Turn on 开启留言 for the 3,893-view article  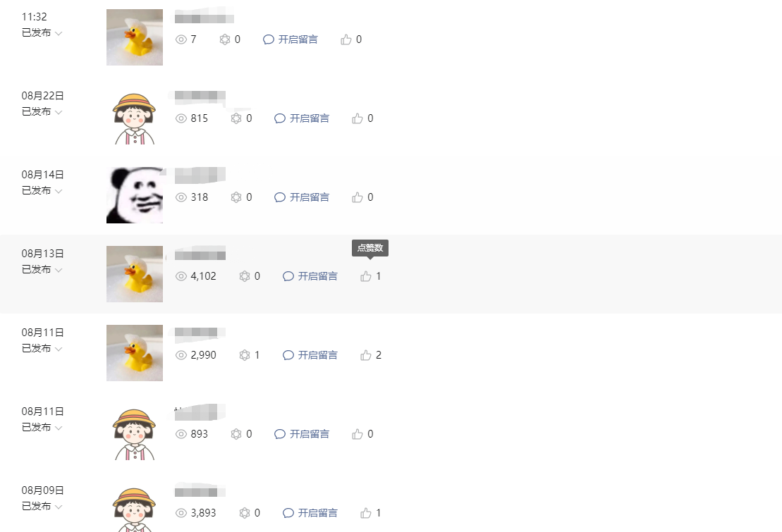(x=310, y=512)
